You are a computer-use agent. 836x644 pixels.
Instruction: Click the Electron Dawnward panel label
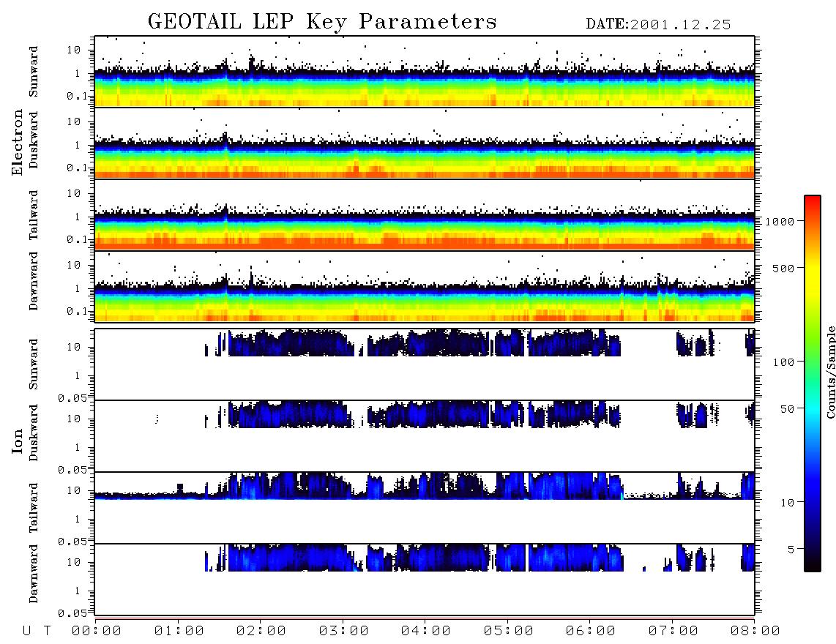(x=34, y=281)
